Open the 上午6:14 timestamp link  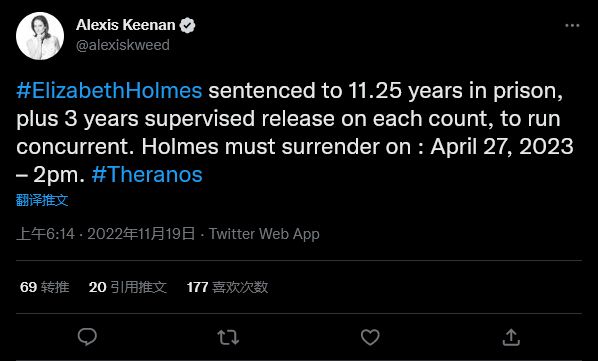pos(45,234)
